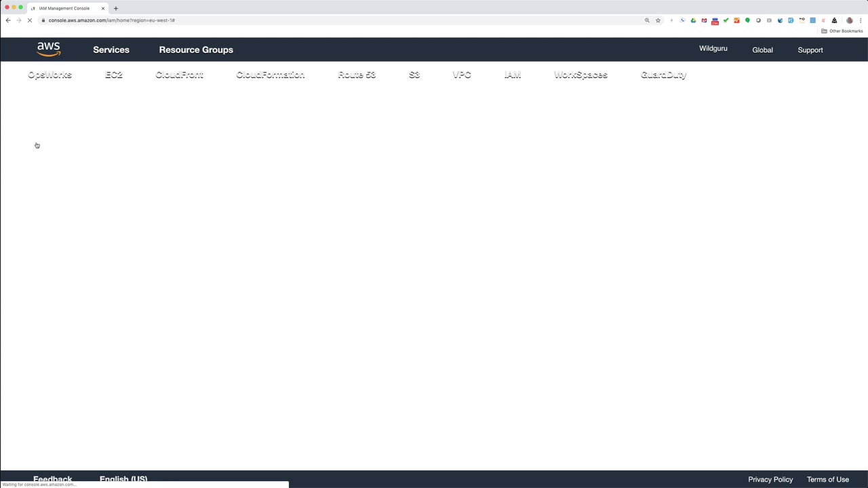Open the Services menu
This screenshot has height=488, width=868.
pos(111,49)
